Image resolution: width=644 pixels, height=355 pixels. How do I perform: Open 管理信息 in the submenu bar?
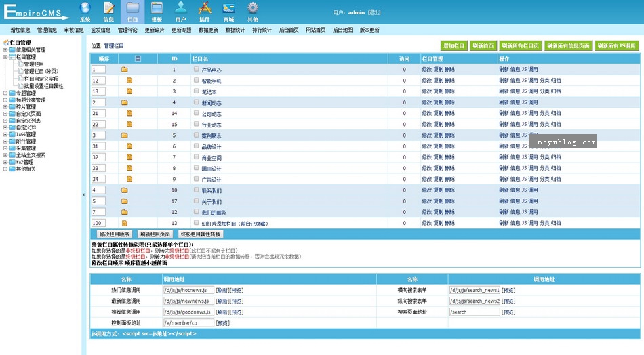47,30
